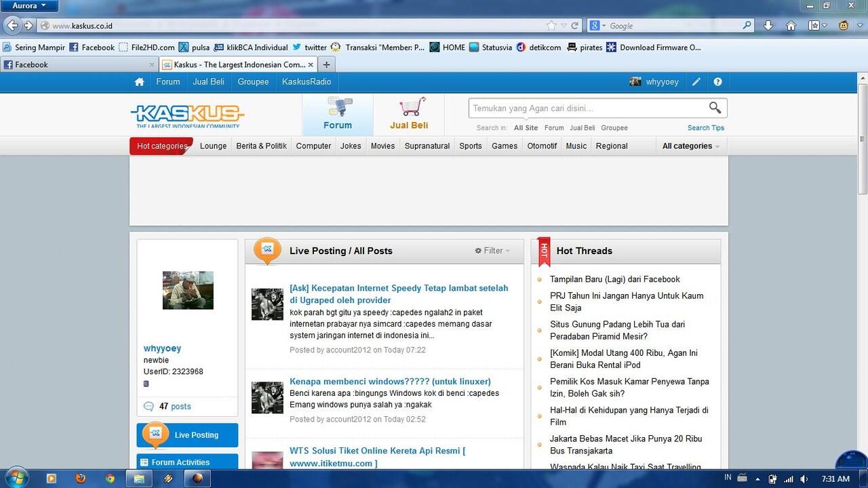Open the folder icon on the taskbar

[x=138, y=479]
